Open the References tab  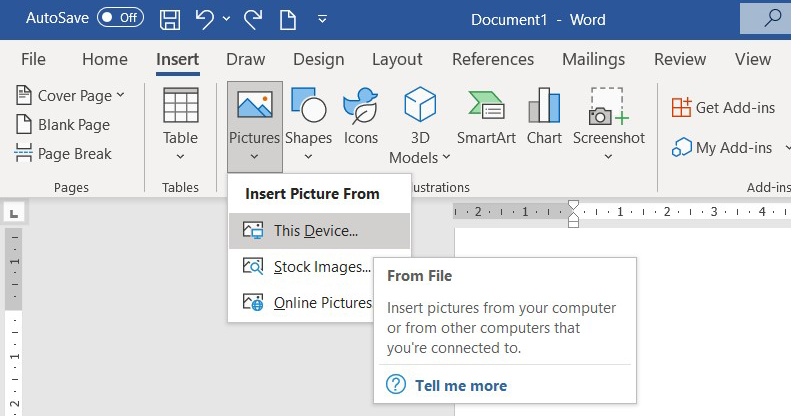[x=493, y=60]
